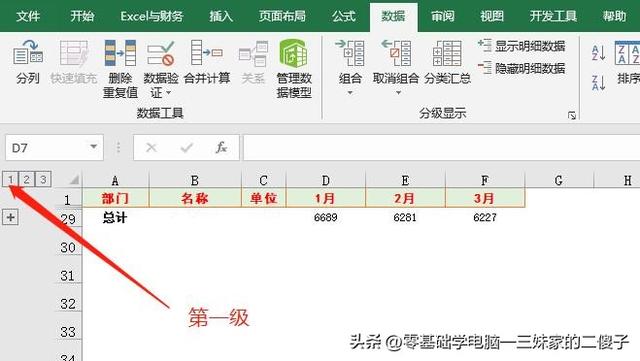Screen dimensions: 640x361
Task: Open the 分级显示 dialog launcher
Action: click(572, 116)
